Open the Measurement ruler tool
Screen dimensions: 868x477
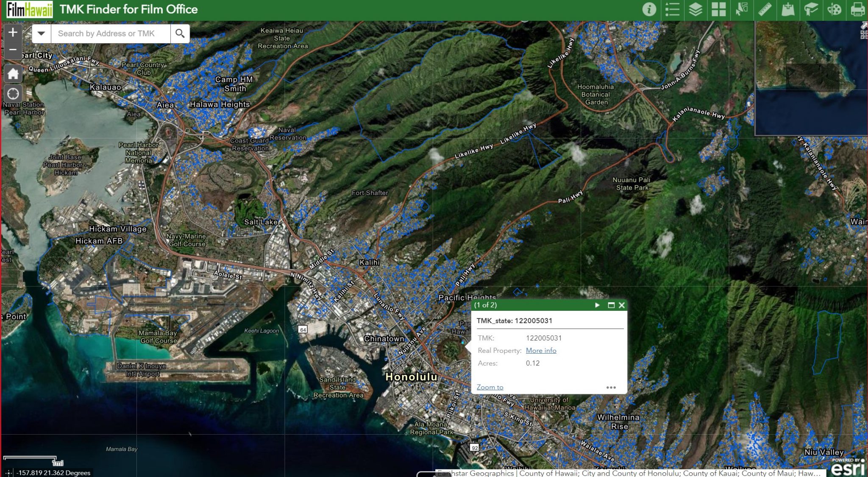pos(765,9)
